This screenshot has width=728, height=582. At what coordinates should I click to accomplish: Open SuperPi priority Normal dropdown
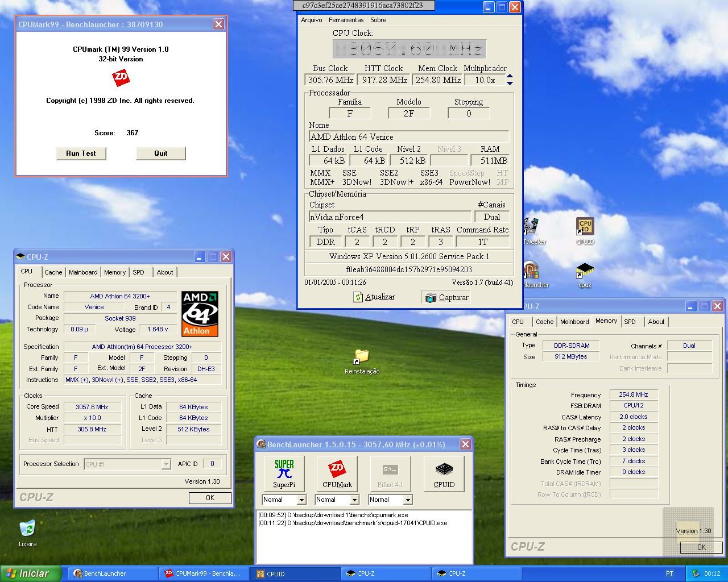point(301,500)
